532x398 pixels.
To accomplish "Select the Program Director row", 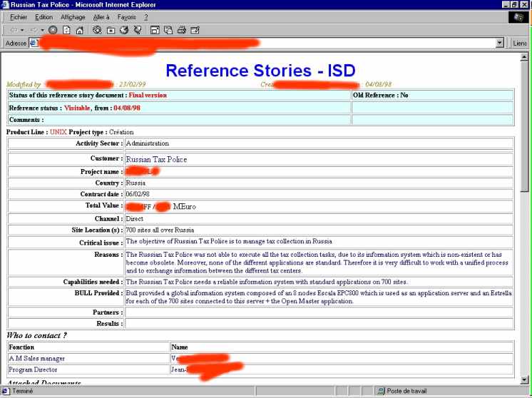I will tap(260, 369).
